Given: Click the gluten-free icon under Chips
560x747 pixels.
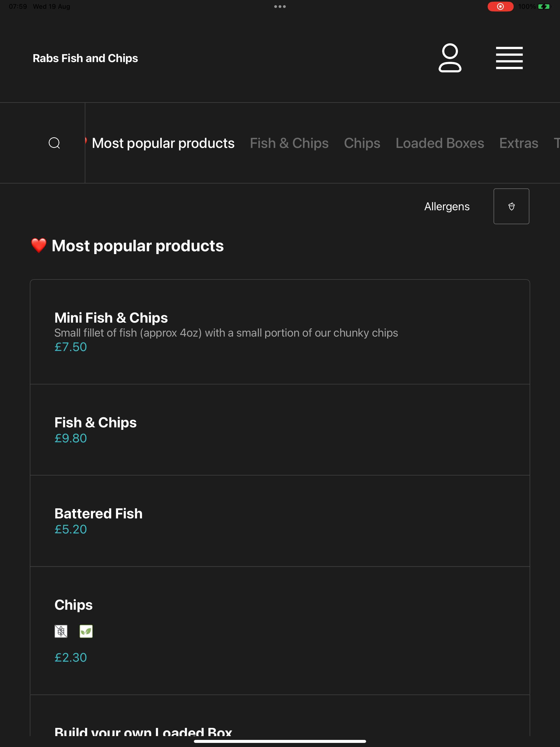Looking at the screenshot, I should [61, 631].
